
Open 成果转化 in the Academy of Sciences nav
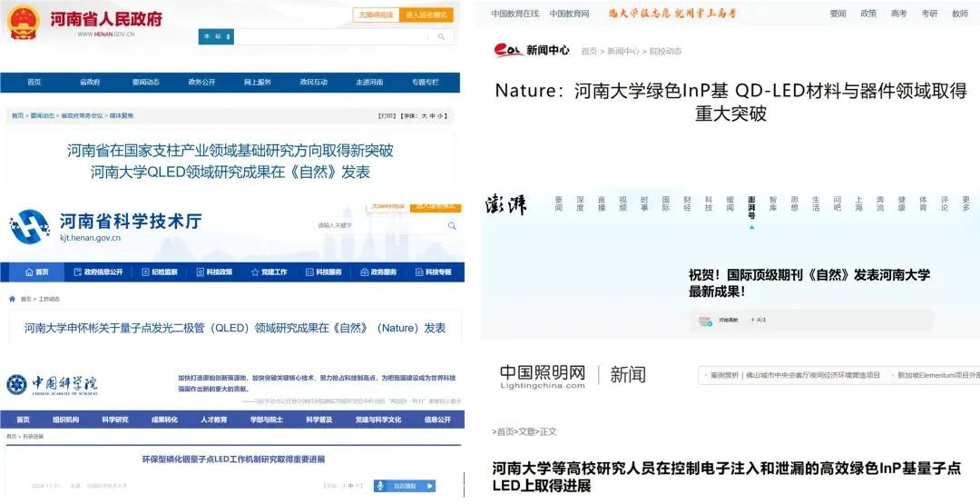coord(164,420)
